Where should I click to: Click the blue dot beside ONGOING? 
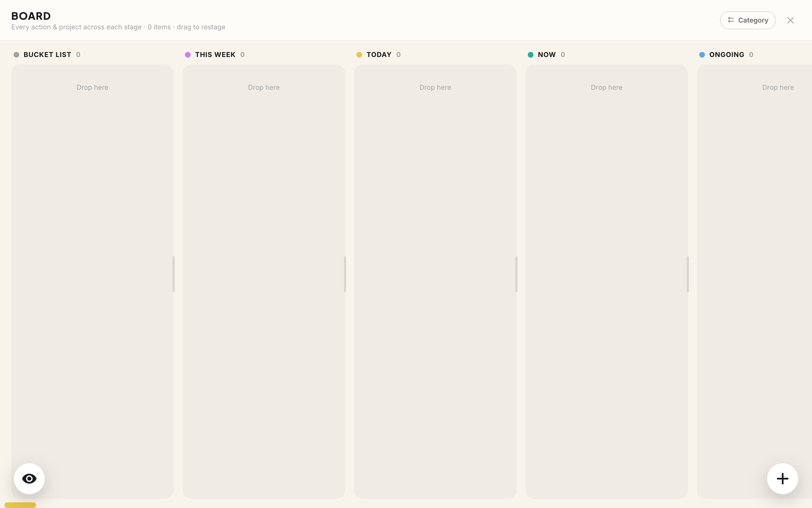click(702, 55)
